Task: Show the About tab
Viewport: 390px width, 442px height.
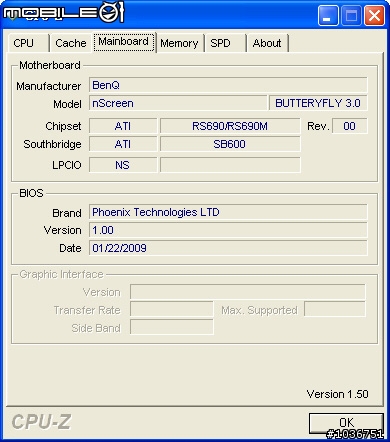Action: (267, 43)
